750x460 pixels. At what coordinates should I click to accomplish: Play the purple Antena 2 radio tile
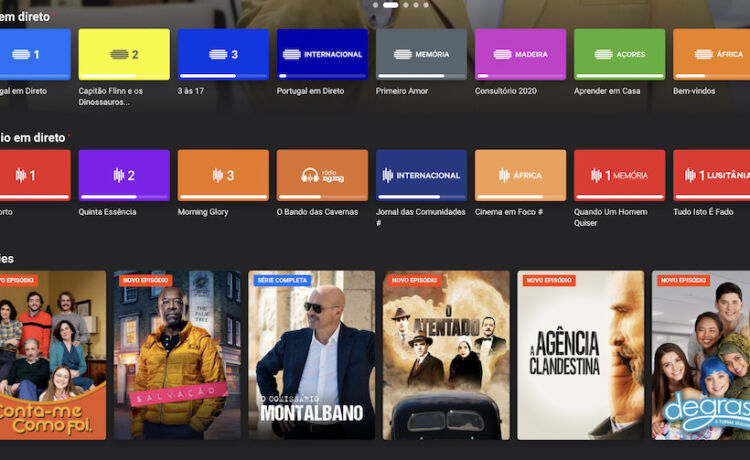pos(124,175)
